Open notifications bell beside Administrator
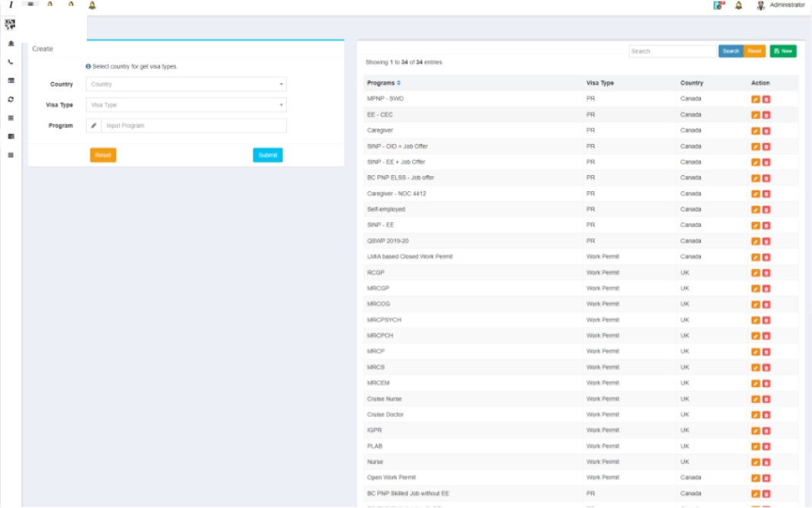Screen dimensions: 812x508 738,5
